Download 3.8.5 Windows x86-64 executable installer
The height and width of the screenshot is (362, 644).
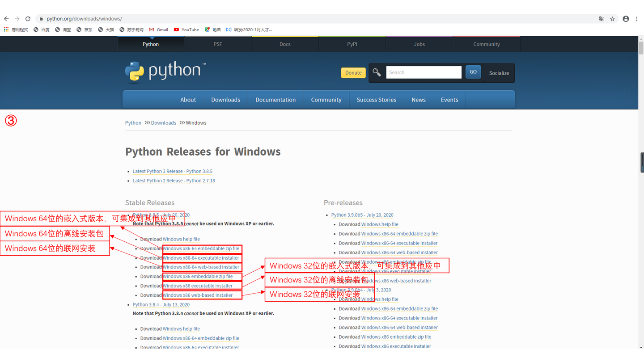(201, 258)
